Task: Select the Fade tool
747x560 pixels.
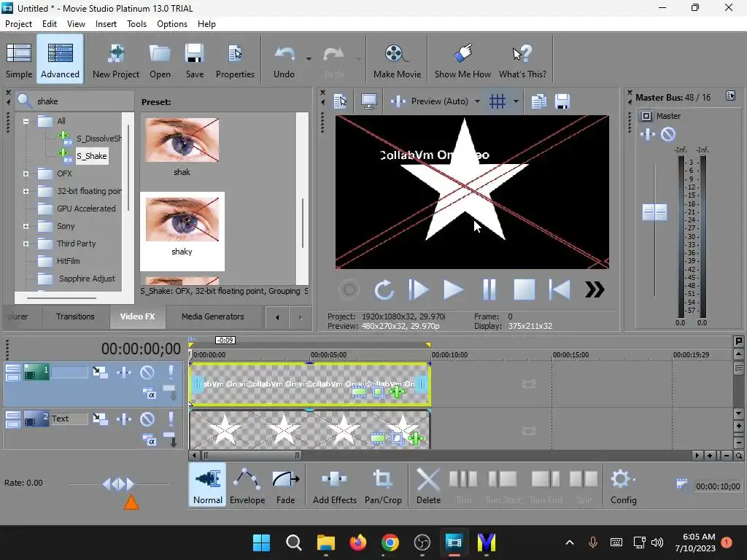Action: [285, 485]
